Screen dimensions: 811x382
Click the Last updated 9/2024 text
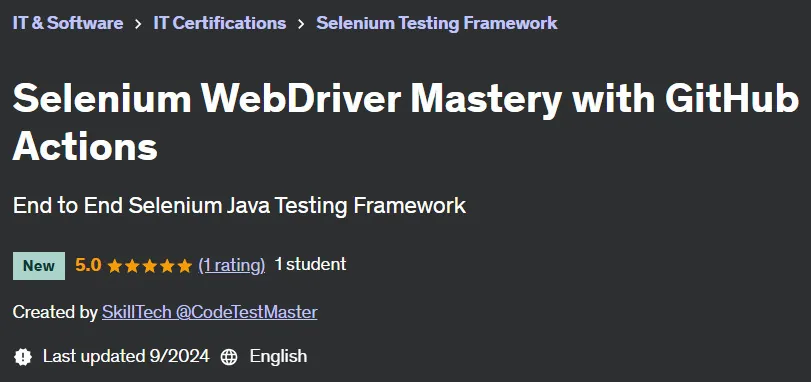tap(126, 356)
